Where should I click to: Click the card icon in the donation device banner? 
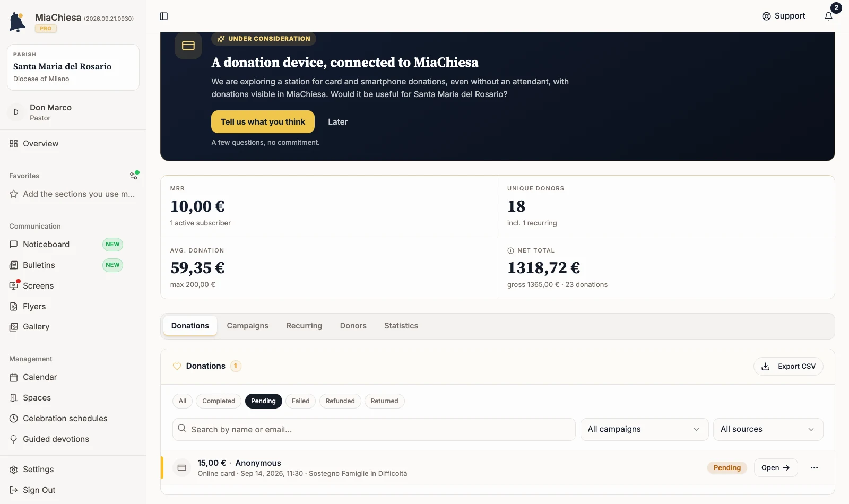click(x=188, y=46)
